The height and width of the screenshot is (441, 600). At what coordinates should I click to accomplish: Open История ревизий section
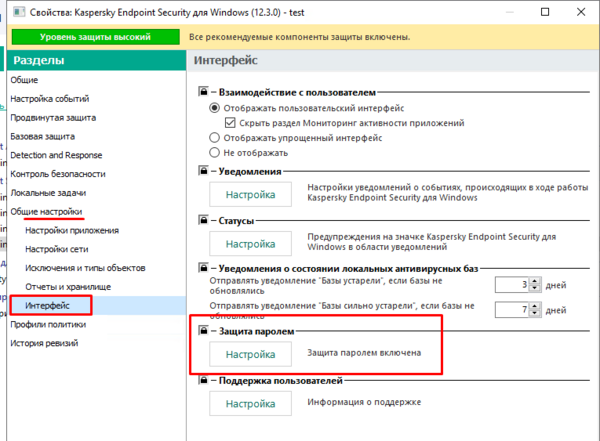(44, 343)
